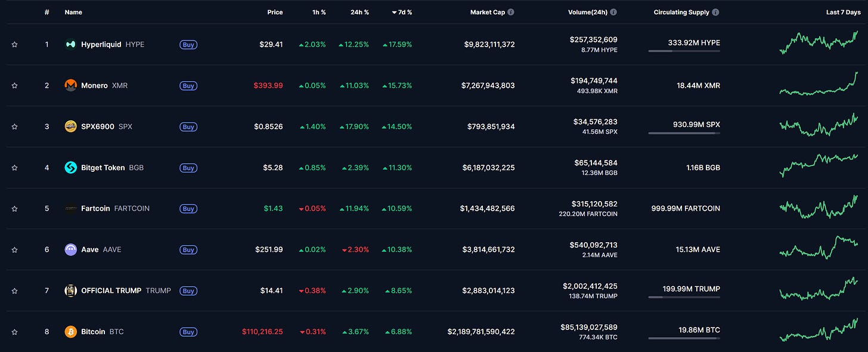
Task: Click the Aave ghost logo
Action: point(70,249)
